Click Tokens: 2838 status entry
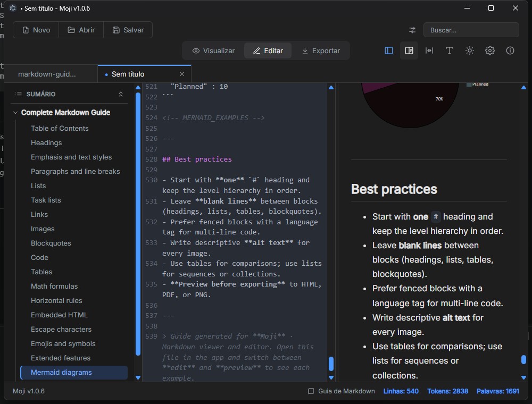This screenshot has width=532, height=404. pos(447,391)
